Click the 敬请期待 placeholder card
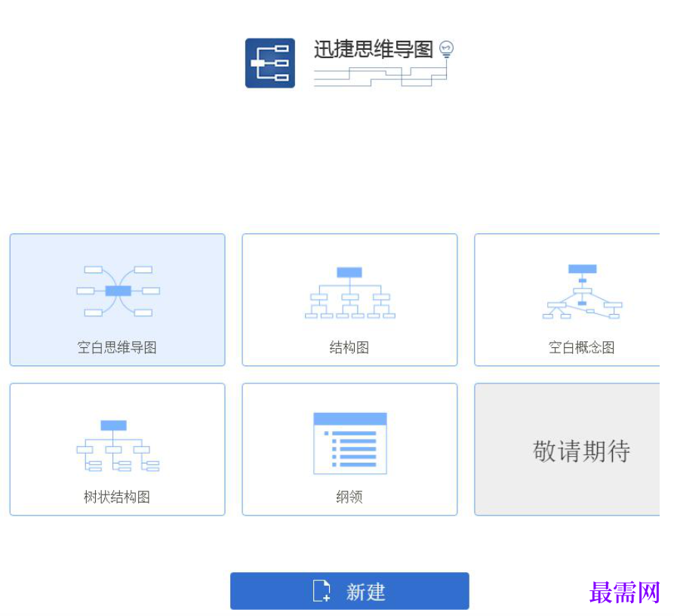Viewport: 674px width, 616px height. point(567,449)
